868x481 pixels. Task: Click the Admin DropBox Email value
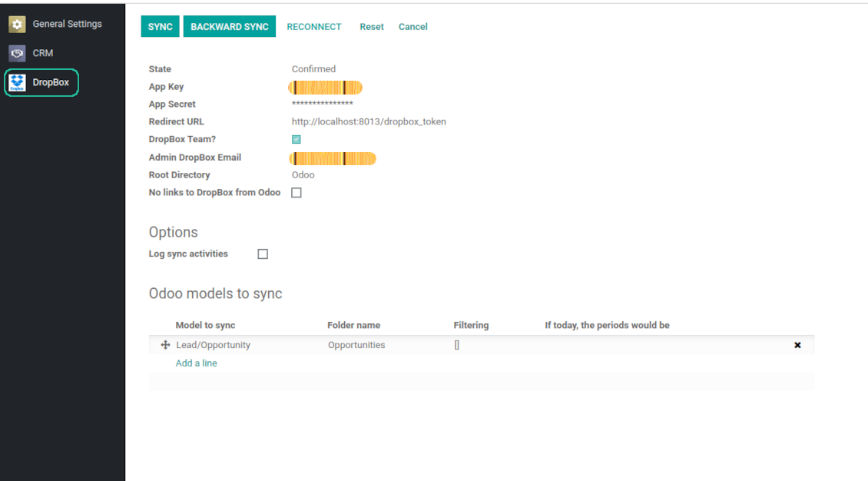[x=332, y=159]
